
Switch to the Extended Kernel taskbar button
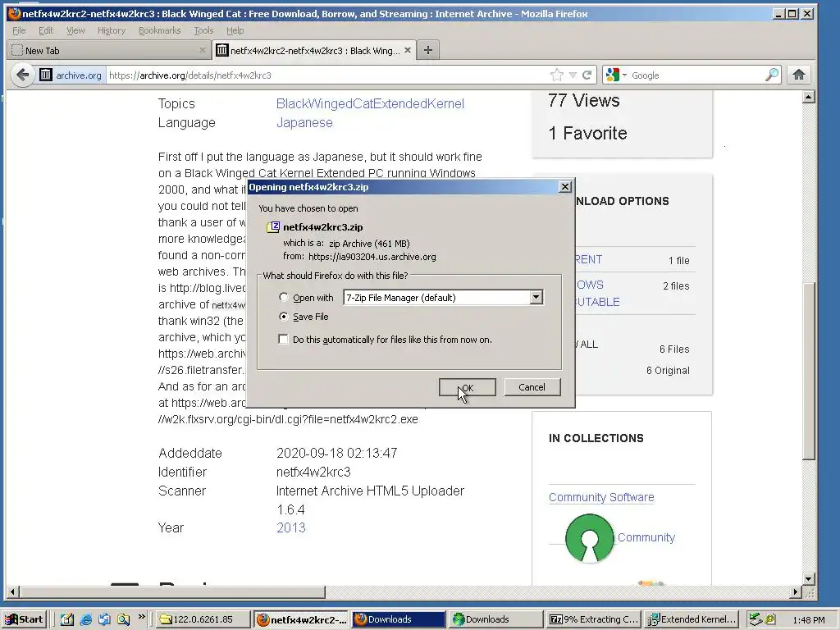[x=691, y=619]
